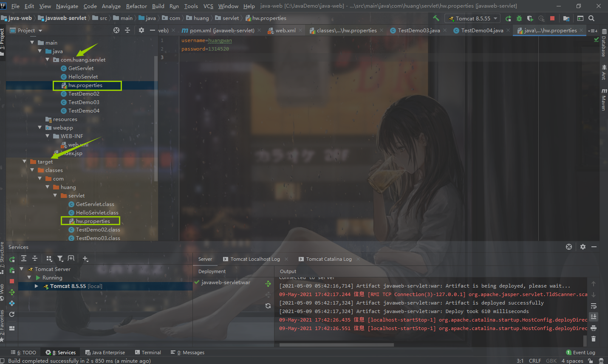
Task: Open Event Log tool window
Action: (580, 353)
